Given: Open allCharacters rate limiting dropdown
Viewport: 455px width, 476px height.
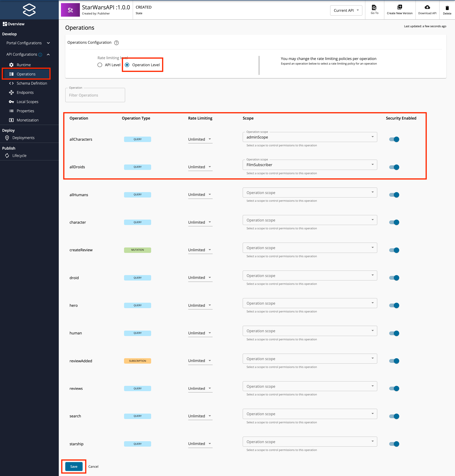Looking at the screenshot, I should click(200, 139).
